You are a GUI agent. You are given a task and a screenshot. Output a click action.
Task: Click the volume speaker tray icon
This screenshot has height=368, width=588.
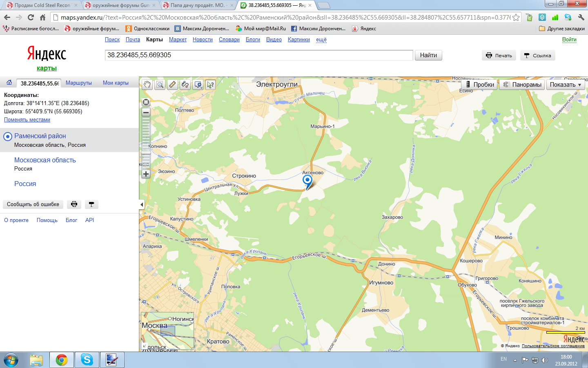[x=545, y=360]
